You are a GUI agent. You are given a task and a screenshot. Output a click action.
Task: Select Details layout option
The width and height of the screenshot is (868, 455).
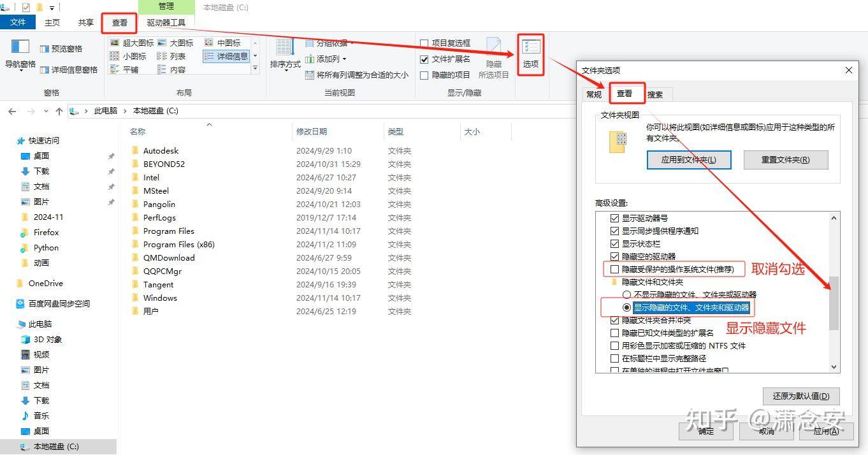226,56
